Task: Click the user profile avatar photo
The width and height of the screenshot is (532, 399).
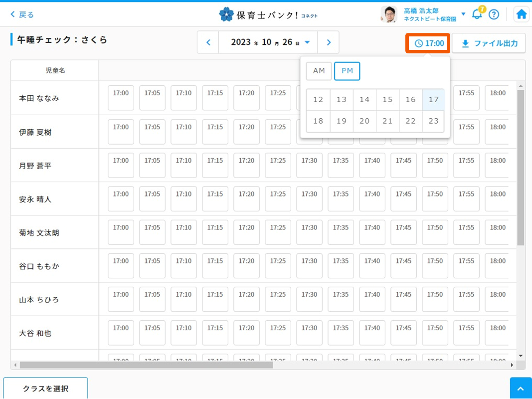Action: click(389, 14)
